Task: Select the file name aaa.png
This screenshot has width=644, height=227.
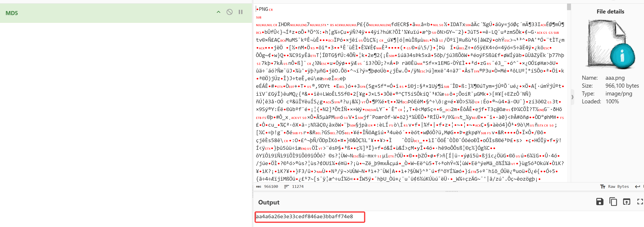Action: (x=615, y=78)
